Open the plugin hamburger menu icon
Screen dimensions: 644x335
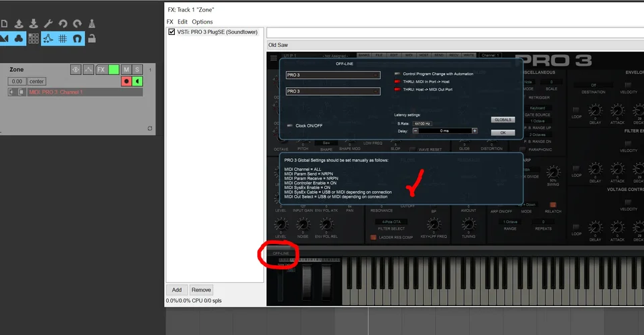[274, 58]
